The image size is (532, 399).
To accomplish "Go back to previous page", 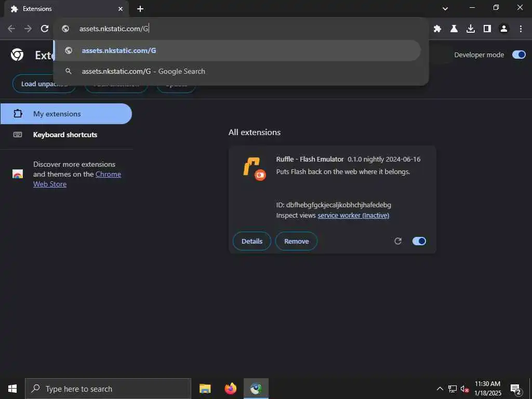I will pos(11,29).
